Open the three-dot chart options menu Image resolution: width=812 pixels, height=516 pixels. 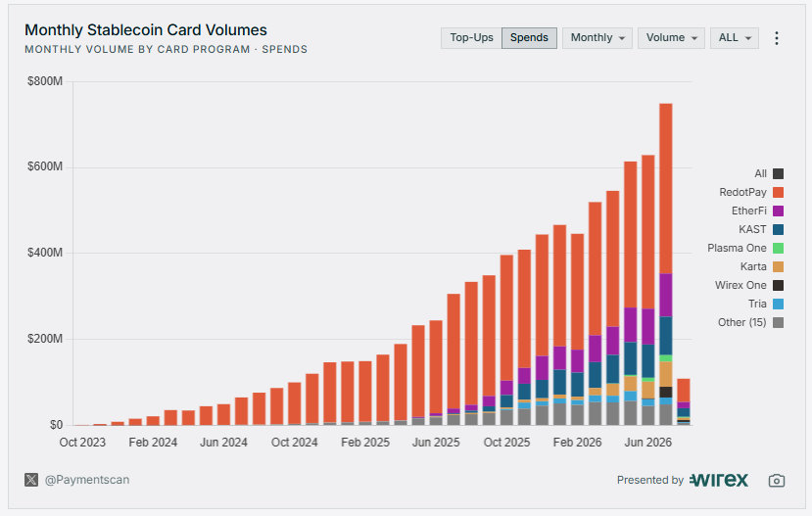pyautogui.click(x=777, y=38)
